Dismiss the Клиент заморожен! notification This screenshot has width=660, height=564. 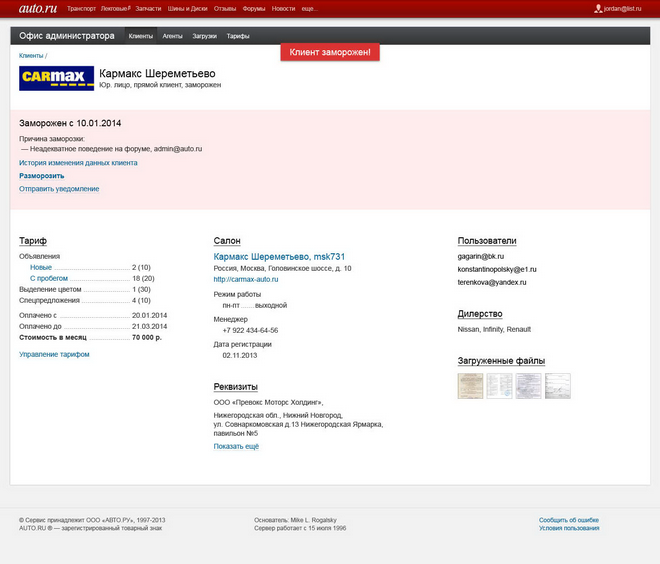[330, 52]
